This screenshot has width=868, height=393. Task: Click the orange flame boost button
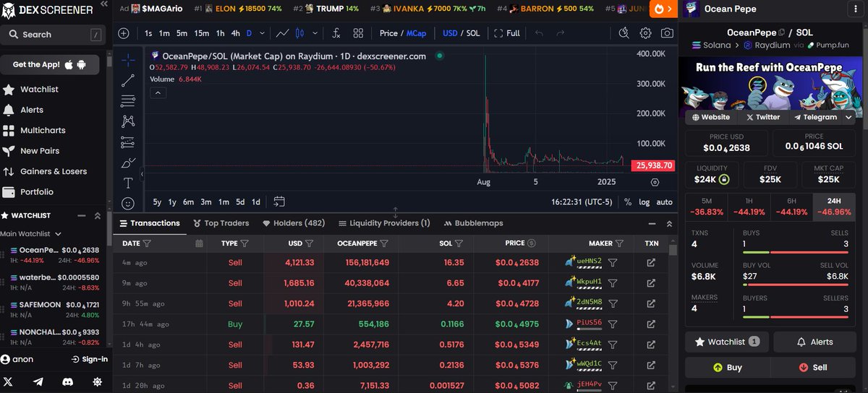pos(662,9)
